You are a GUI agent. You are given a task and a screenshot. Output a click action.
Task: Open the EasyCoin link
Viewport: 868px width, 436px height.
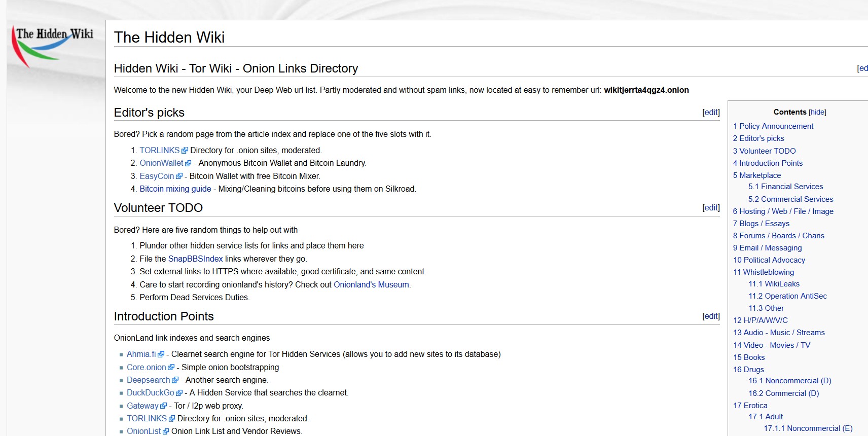pos(157,176)
